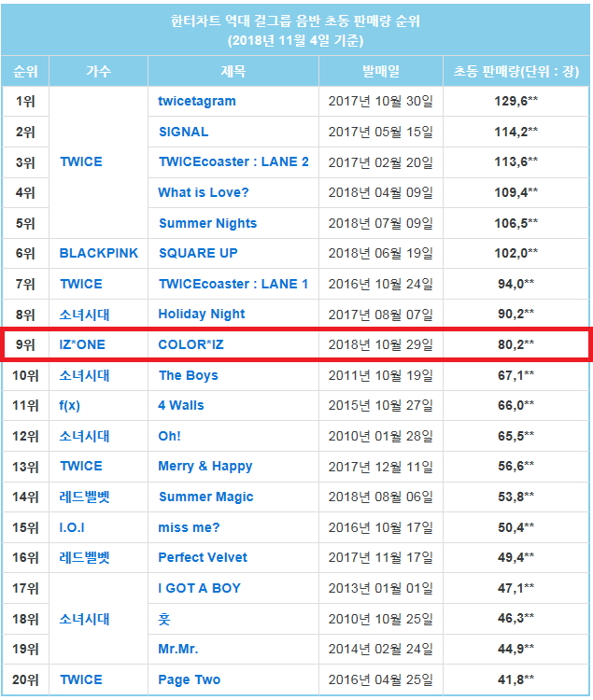Open the Mr.Mr. album link
This screenshot has width=593, height=700.
click(x=177, y=649)
